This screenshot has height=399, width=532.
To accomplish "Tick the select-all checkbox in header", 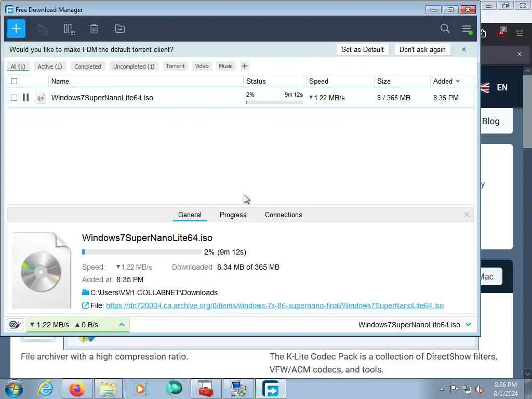I will [x=14, y=81].
